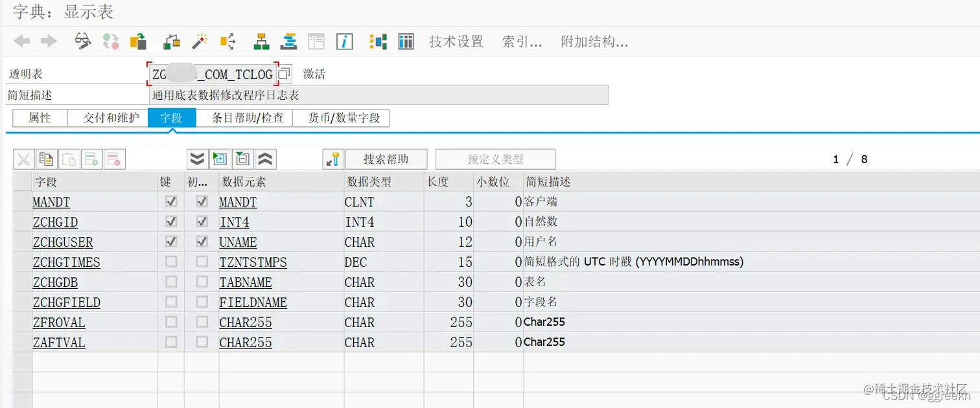Click the Delete Row icon
Screen dimensions: 980x408
tap(114, 159)
